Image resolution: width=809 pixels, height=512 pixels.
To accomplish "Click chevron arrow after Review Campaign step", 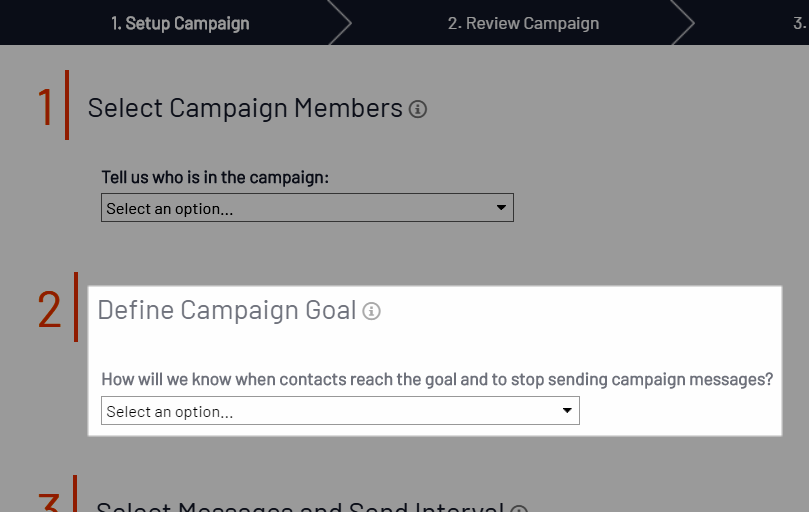I will click(x=683, y=23).
